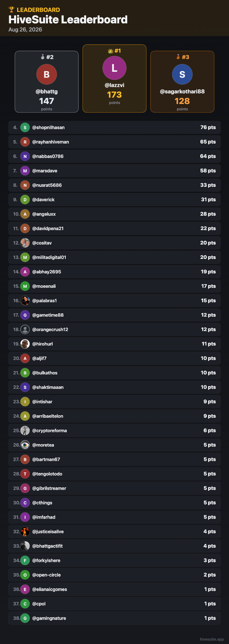Click @palabras1's profile picture
The width and height of the screenshot is (229, 644).
[x=25, y=301]
